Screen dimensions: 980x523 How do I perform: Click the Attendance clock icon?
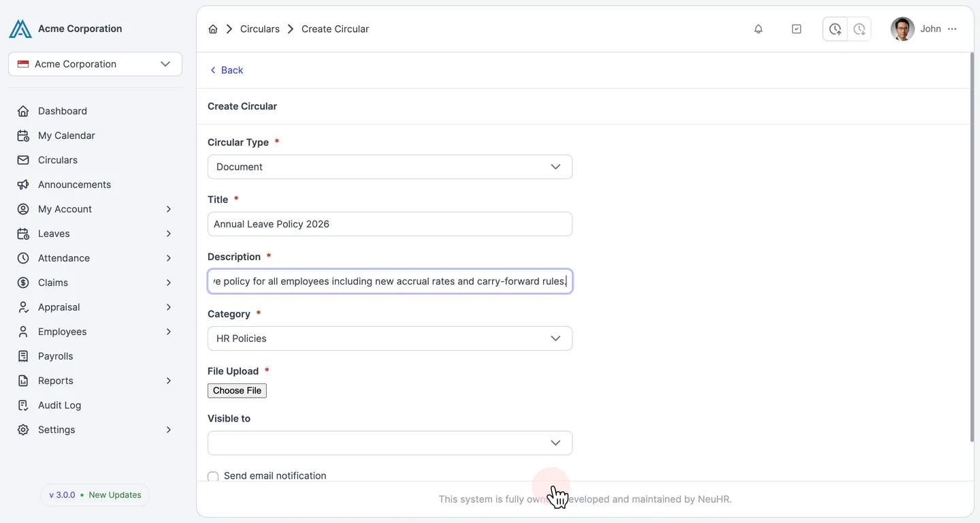[23, 258]
